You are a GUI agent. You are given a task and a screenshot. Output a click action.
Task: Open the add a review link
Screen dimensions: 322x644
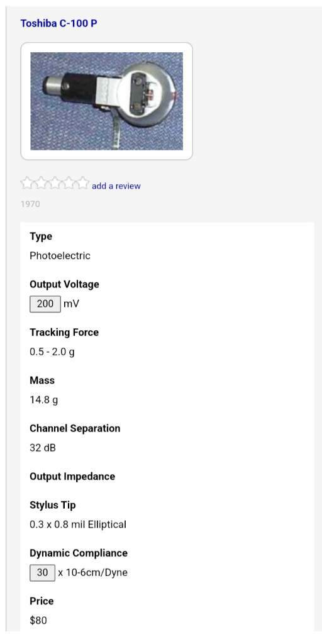pos(116,186)
